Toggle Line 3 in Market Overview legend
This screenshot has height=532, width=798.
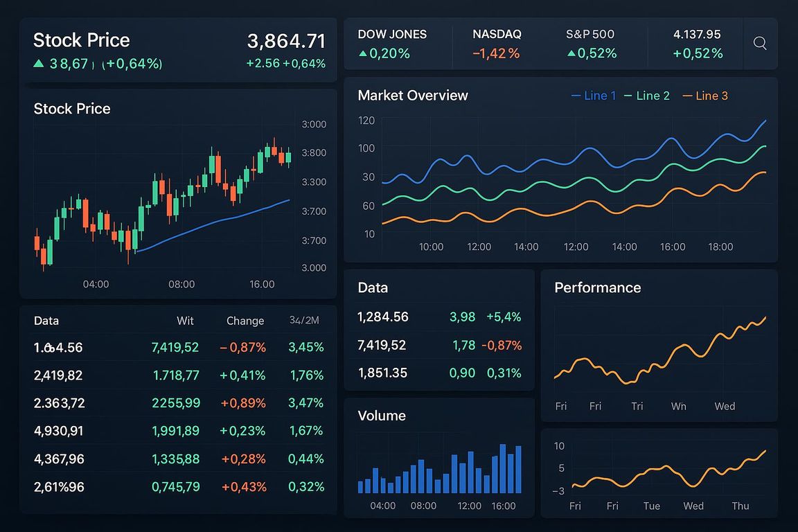click(x=705, y=96)
